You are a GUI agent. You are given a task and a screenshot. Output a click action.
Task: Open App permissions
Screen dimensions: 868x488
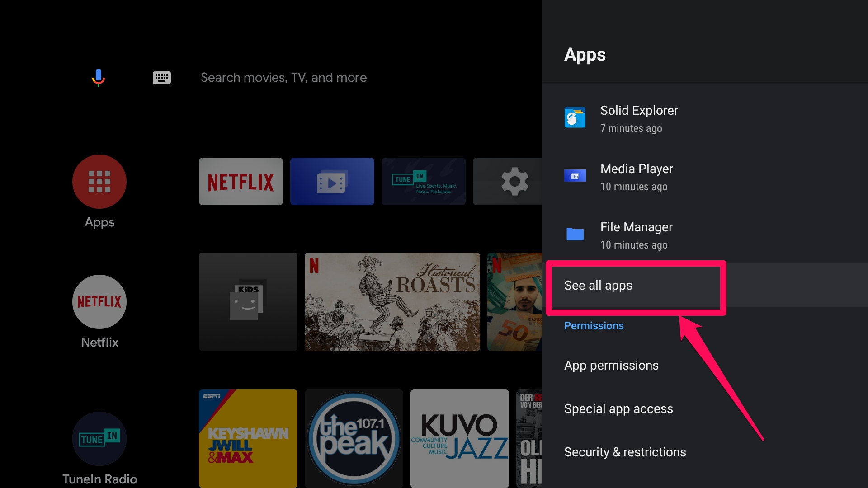pos(705,365)
